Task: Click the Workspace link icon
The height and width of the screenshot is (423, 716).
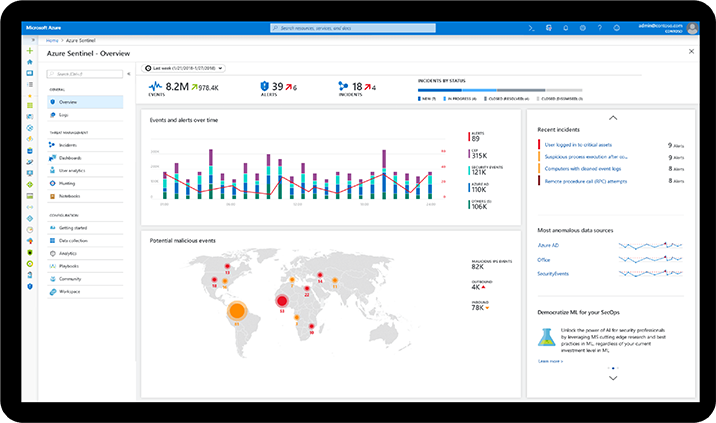Action: tap(52, 291)
